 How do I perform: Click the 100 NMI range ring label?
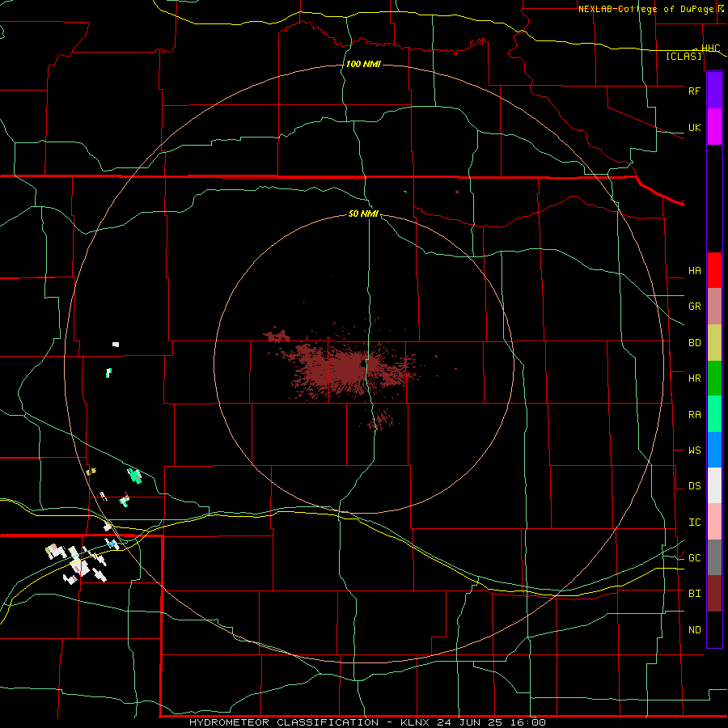tap(363, 64)
